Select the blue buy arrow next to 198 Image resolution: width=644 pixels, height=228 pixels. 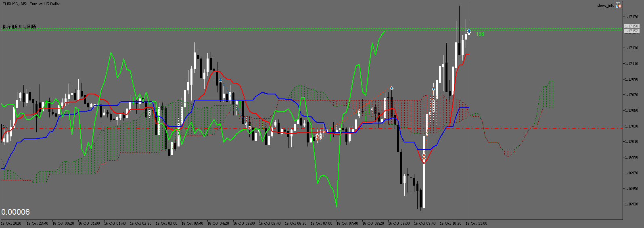[x=469, y=31]
